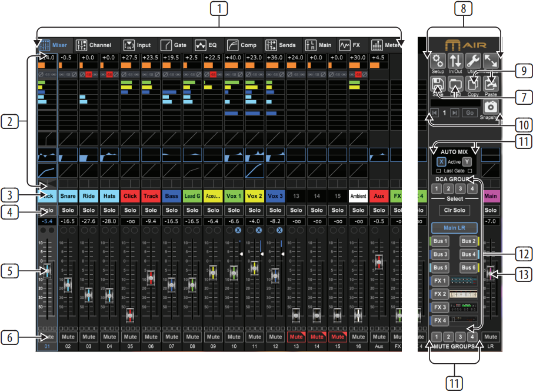The width and height of the screenshot is (533, 392).
Task: Solo the Snare channel
Action: (68, 210)
